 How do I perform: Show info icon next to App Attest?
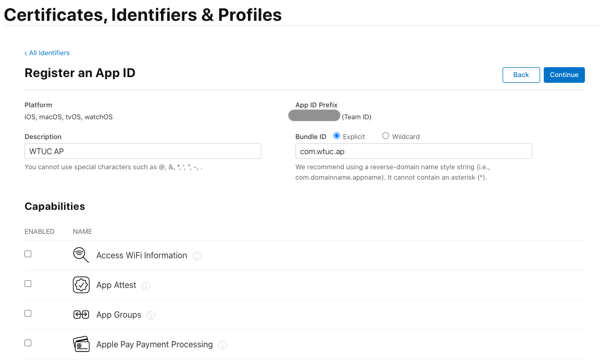[x=146, y=285]
